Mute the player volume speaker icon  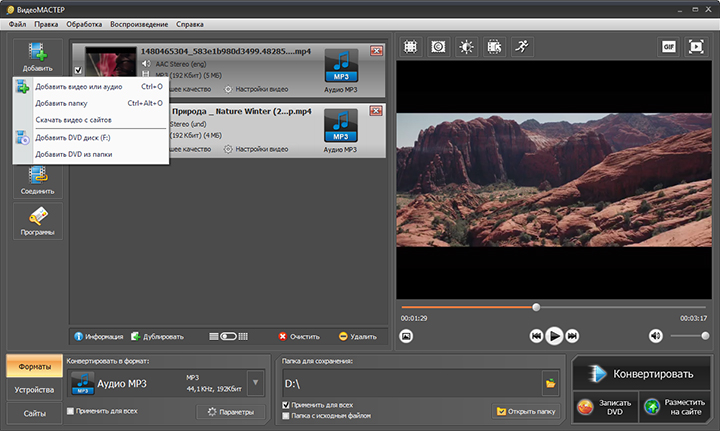click(x=656, y=336)
